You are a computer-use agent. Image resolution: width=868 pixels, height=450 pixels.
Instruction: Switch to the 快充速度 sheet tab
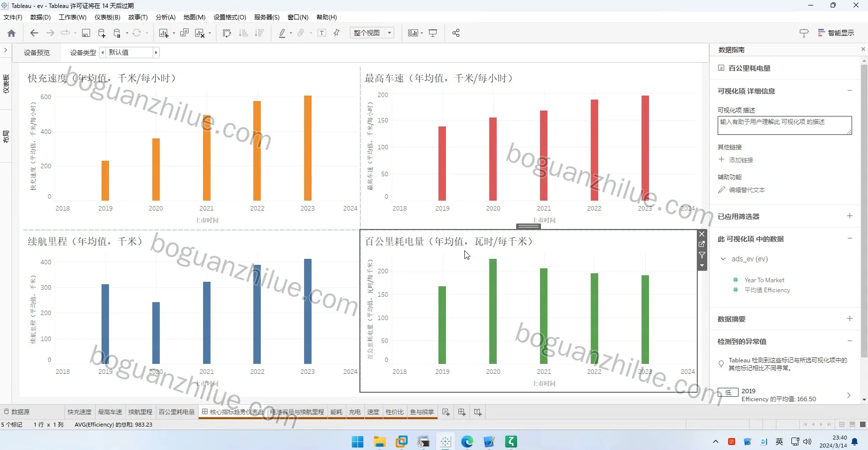pyautogui.click(x=80, y=412)
